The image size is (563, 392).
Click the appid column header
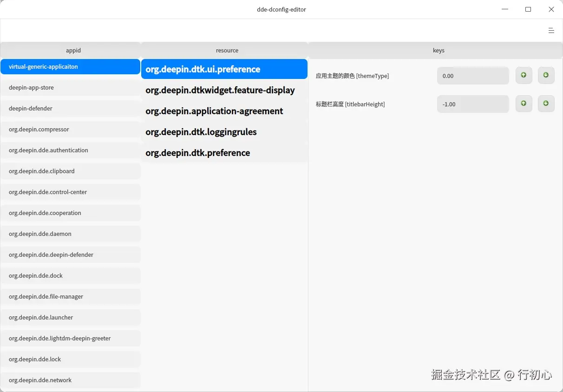73,50
